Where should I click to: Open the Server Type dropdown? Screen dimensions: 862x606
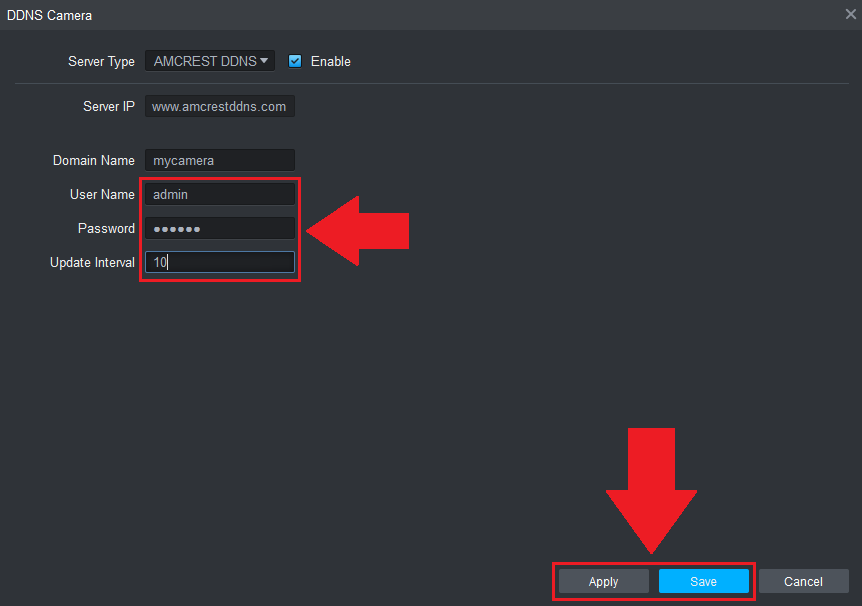[x=209, y=61]
